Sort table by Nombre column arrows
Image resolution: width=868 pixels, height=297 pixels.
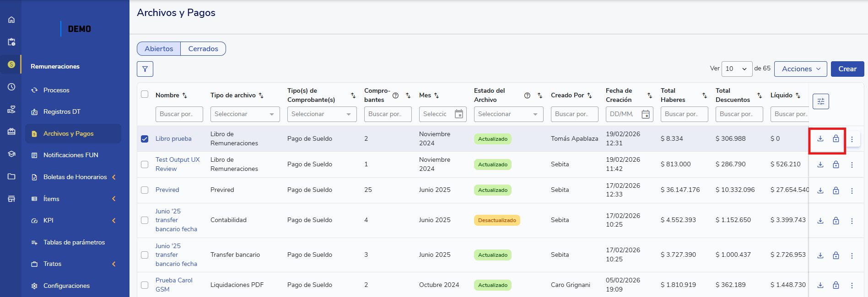[x=185, y=95]
